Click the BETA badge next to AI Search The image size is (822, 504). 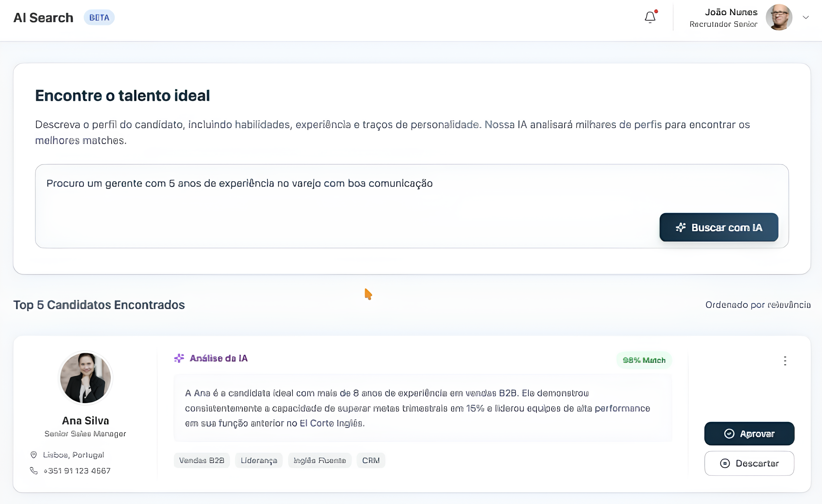click(99, 17)
